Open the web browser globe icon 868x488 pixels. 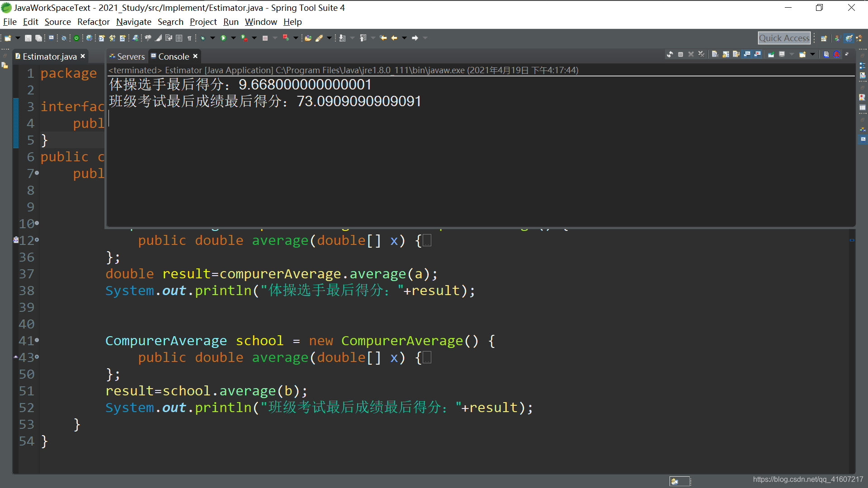[89, 38]
